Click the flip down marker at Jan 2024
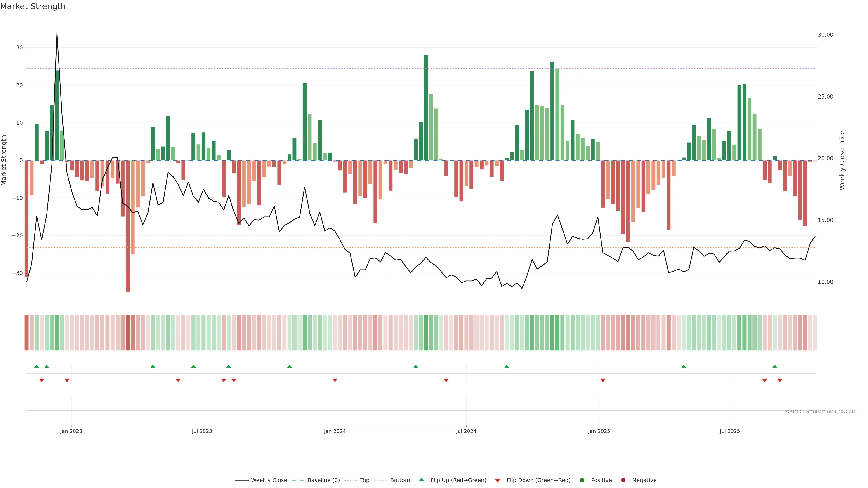Screen dimensions: 868x488 coord(335,380)
